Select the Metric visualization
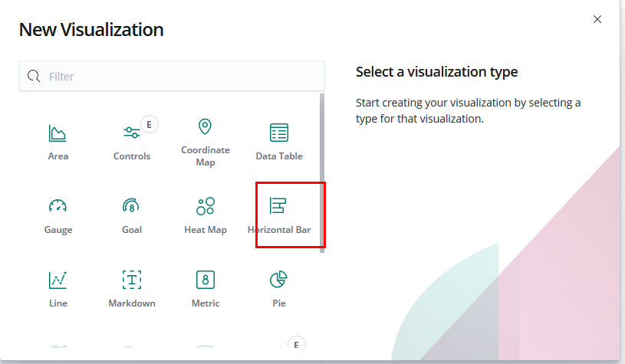Viewport: 625px width, 364px height. pyautogui.click(x=206, y=289)
